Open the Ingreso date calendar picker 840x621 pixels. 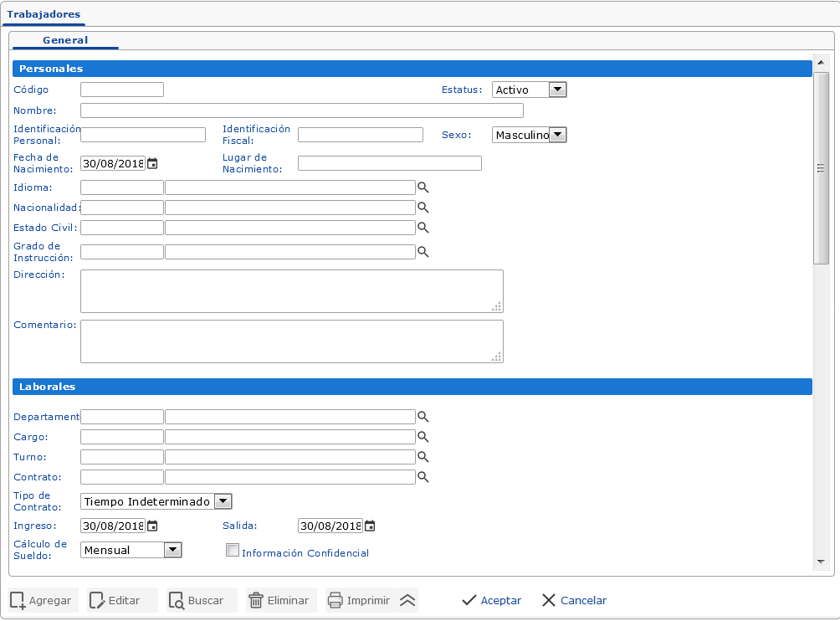tap(152, 526)
